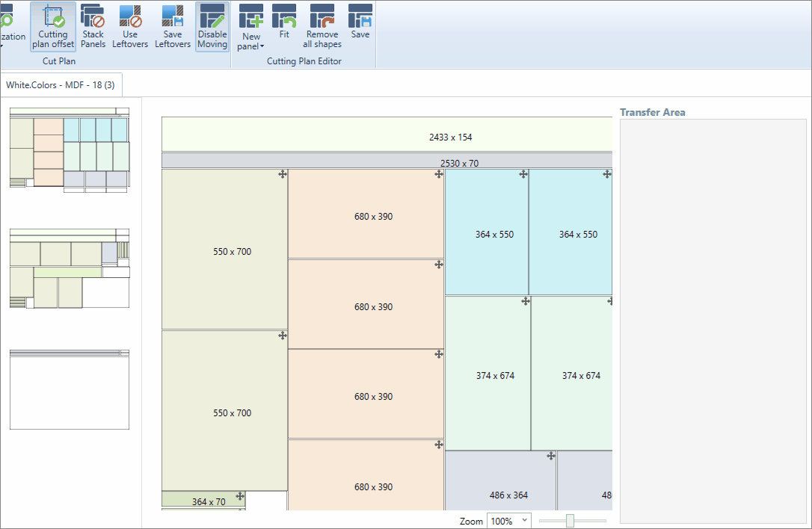This screenshot has height=529, width=812.
Task: Click the Fit icon in Cutting Plan Editor
Action: [x=284, y=22]
